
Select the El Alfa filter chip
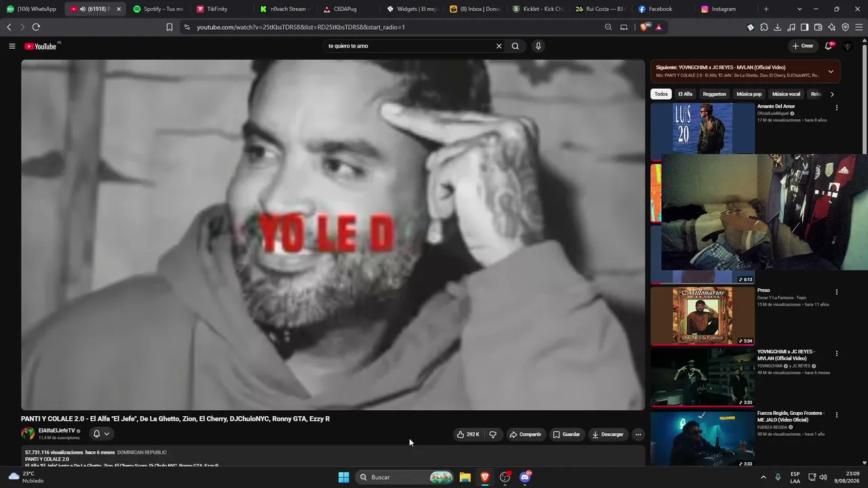[685, 94]
